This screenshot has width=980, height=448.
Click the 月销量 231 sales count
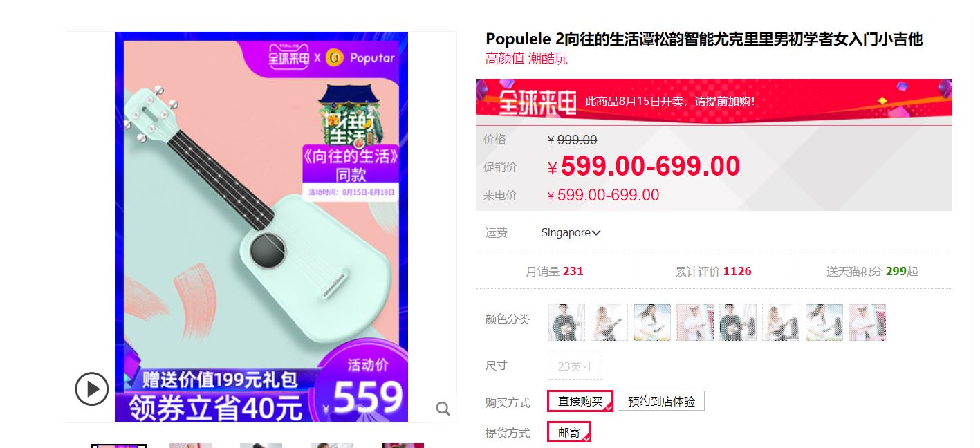[555, 271]
